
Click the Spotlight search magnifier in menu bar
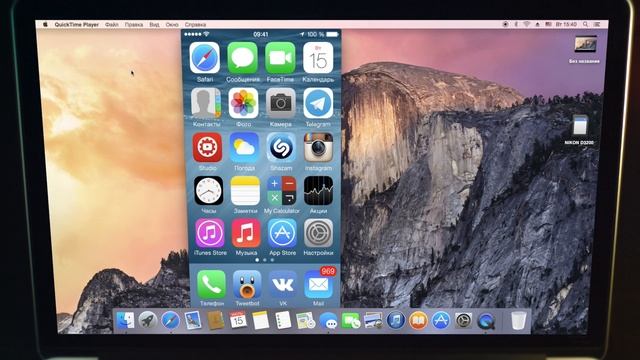click(585, 24)
